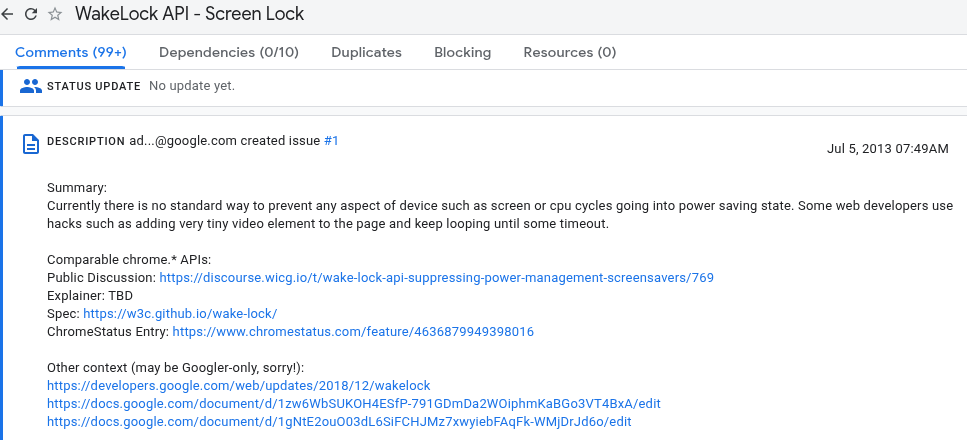The image size is (967, 440).
Task: Open the ChromeStatus feature entry link
Action: (x=353, y=331)
